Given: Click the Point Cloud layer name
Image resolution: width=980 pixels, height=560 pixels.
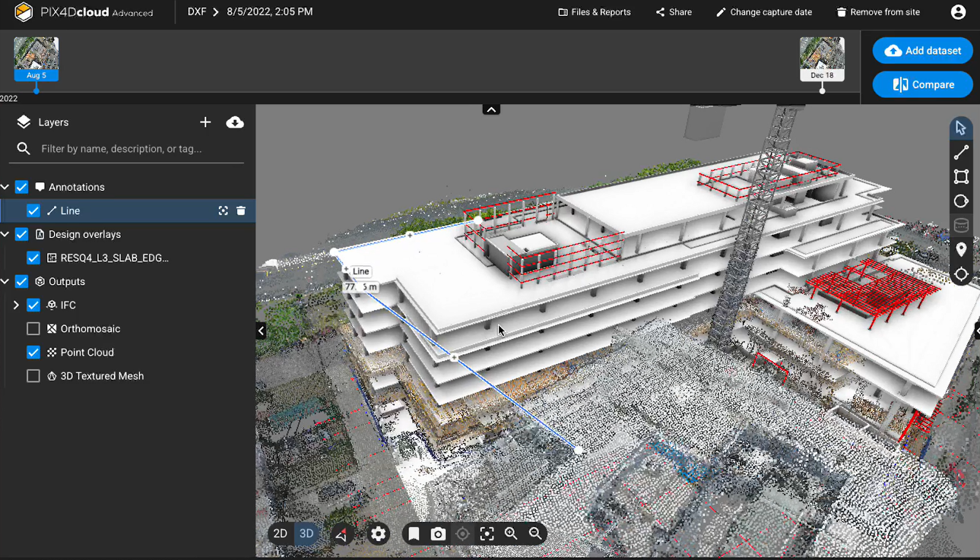Looking at the screenshot, I should point(87,353).
